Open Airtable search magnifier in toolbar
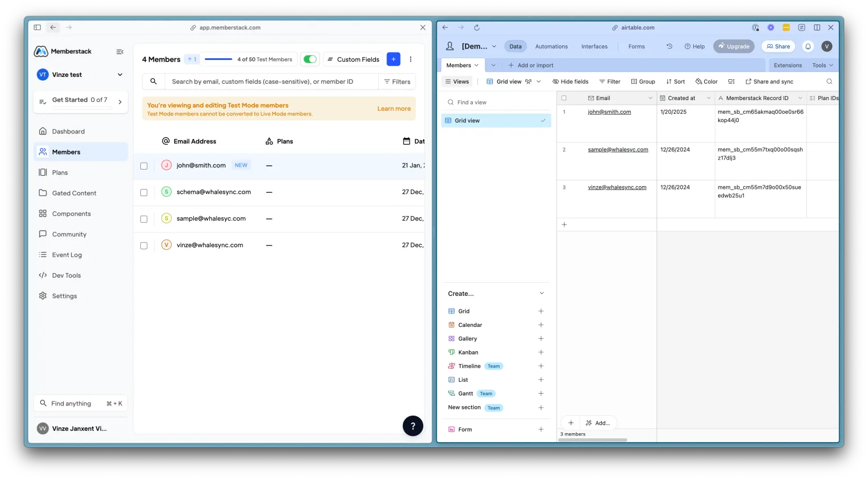Viewport: 868px width, 479px height. tap(830, 81)
